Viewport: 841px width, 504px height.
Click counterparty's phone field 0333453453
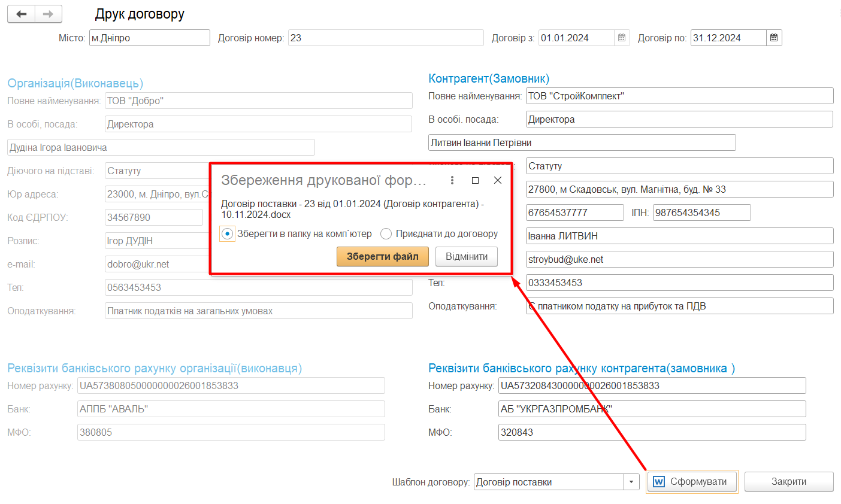click(680, 283)
